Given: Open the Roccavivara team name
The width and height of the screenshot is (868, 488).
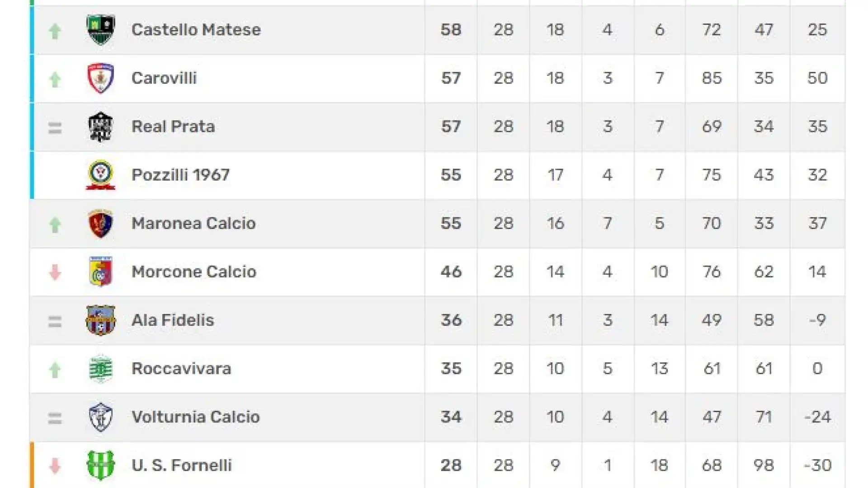Looking at the screenshot, I should pyautogui.click(x=181, y=369).
